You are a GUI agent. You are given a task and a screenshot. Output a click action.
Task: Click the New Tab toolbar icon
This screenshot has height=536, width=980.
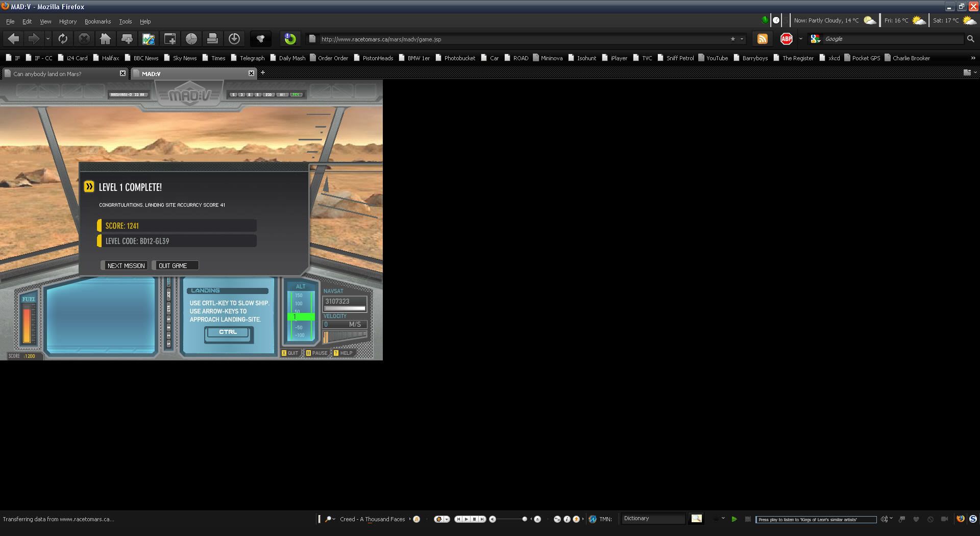coord(169,39)
